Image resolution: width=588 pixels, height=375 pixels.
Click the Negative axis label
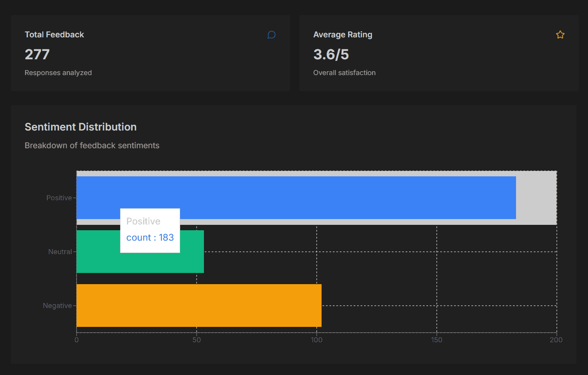pyautogui.click(x=57, y=306)
